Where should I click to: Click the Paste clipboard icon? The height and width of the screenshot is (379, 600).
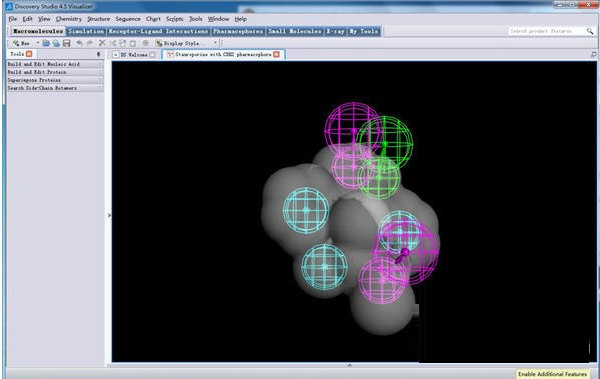(x=133, y=43)
